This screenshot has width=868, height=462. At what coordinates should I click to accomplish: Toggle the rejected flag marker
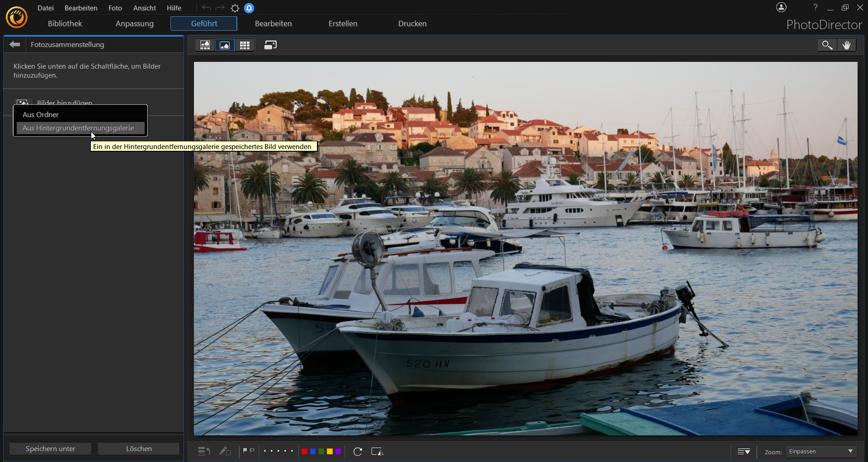tap(252, 451)
